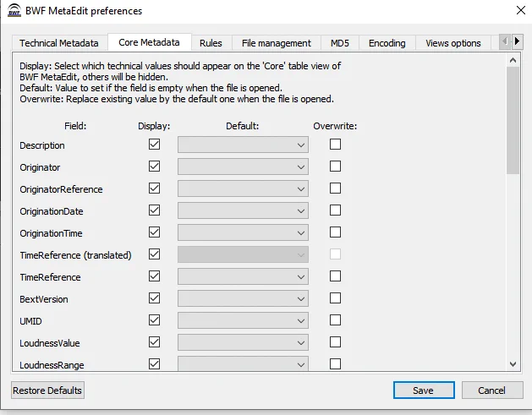
Task: Click the BWF MetaEdit app icon in title bar
Action: 14,10
